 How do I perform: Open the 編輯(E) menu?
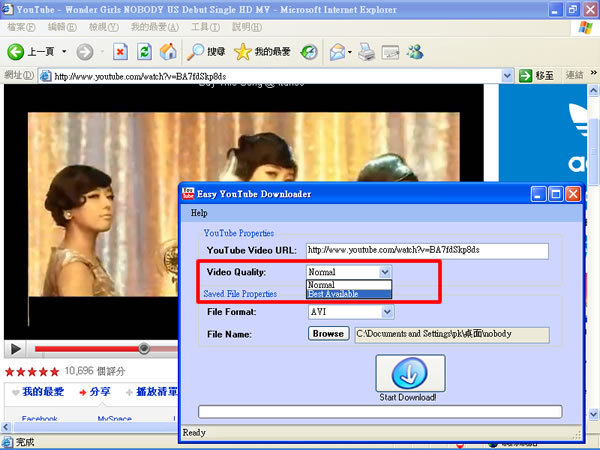pyautogui.click(x=62, y=27)
